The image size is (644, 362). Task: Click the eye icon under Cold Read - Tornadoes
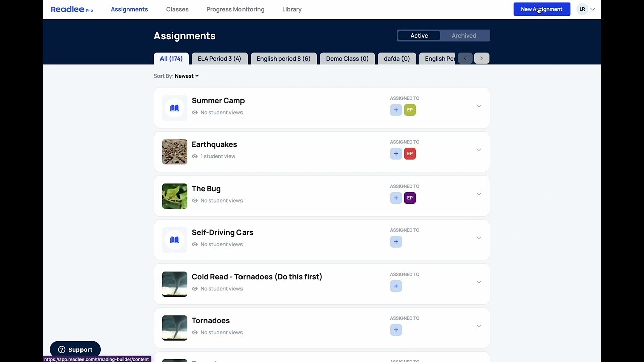click(195, 289)
